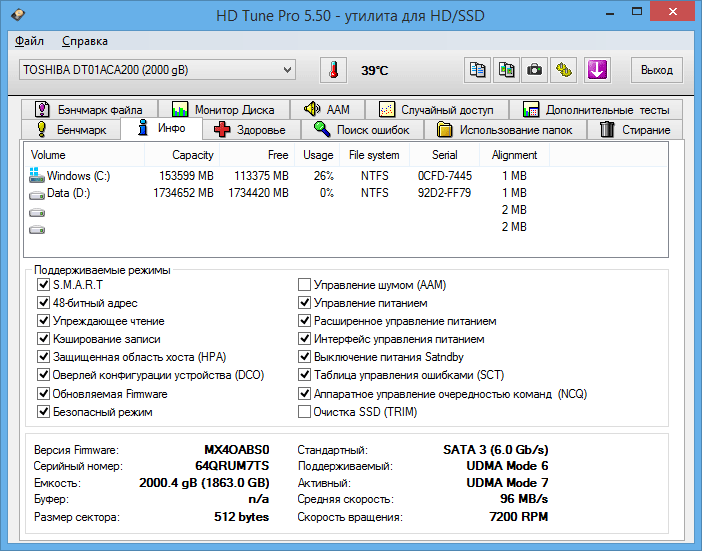Switch to the Стирание tab
702x551 pixels.
[x=635, y=130]
